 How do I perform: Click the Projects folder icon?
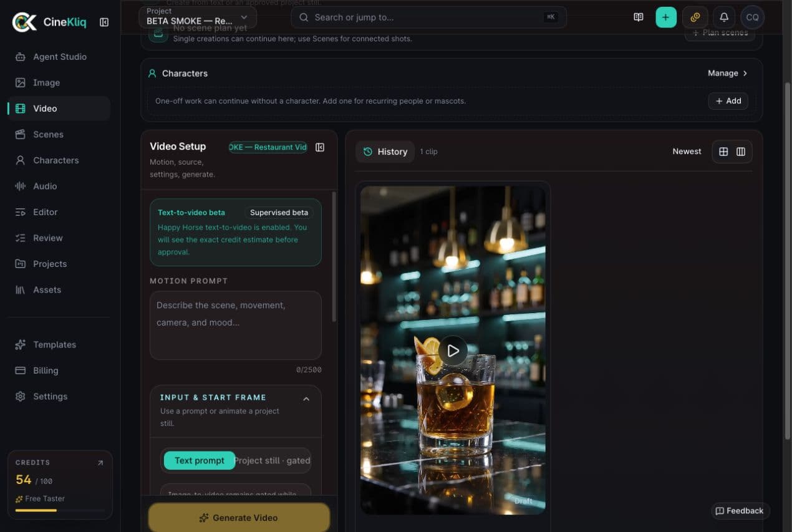point(21,264)
